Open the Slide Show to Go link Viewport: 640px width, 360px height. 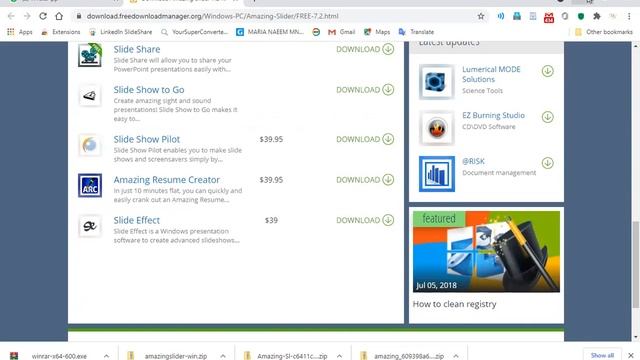point(149,90)
